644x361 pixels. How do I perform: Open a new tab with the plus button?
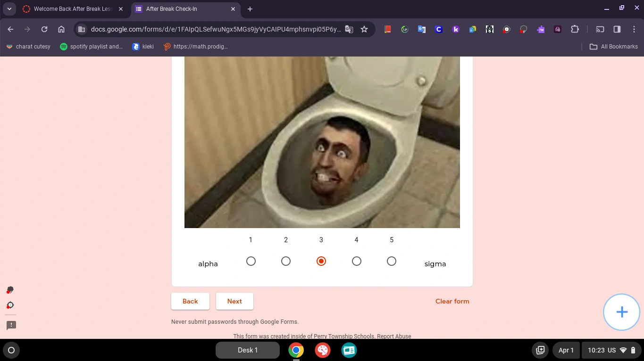(250, 9)
